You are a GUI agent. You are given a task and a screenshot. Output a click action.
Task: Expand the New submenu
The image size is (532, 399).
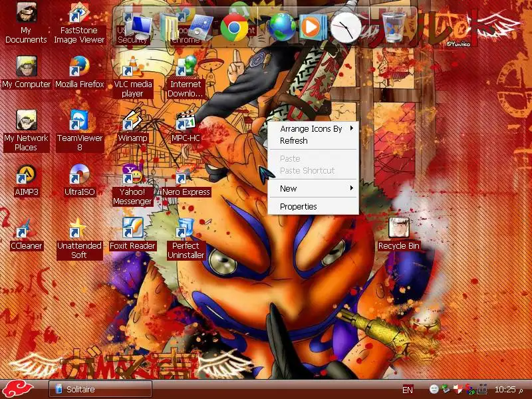[313, 188]
